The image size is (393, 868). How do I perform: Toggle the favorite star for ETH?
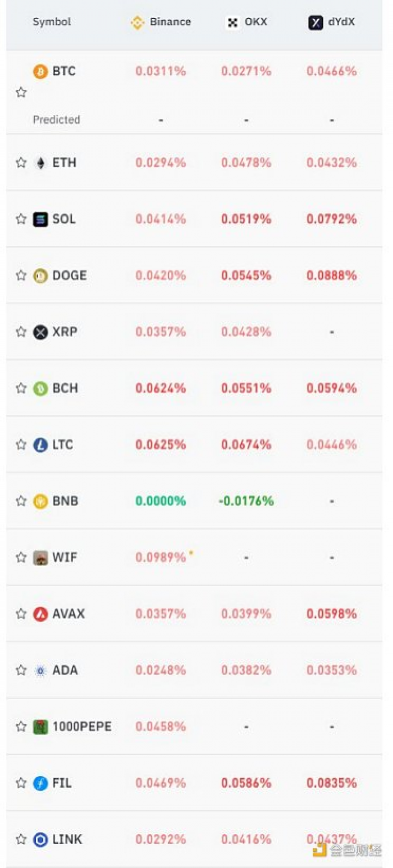21,163
